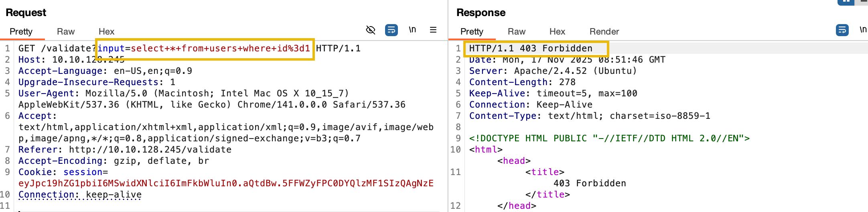The width and height of the screenshot is (868, 212).
Task: Click the 'Date' response header
Action: tap(480, 59)
